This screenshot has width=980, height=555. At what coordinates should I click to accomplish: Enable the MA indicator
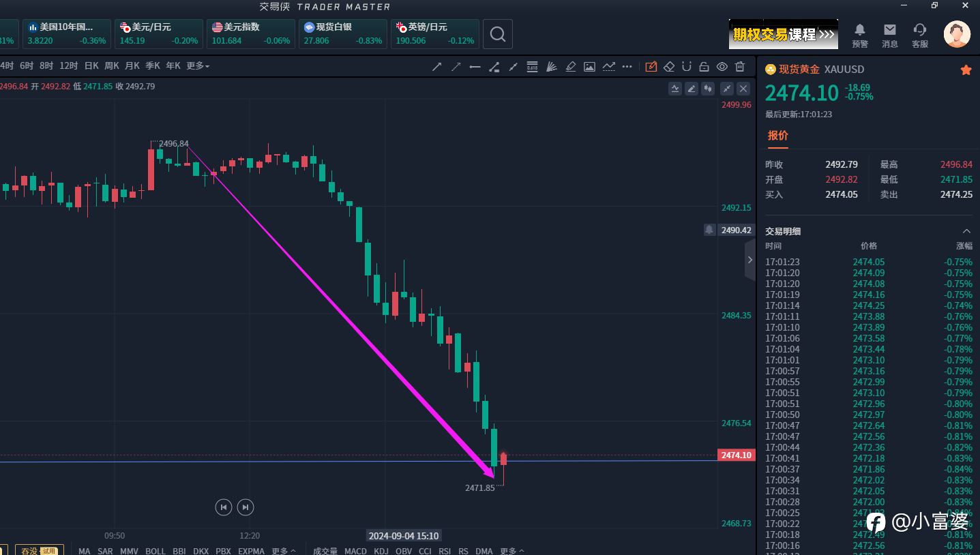(85, 551)
